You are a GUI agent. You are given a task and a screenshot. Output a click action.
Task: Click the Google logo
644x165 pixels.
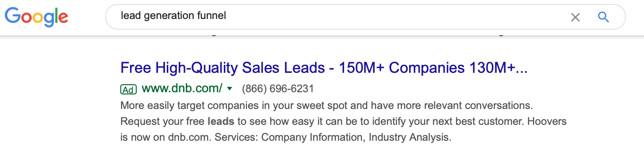pos(36,17)
